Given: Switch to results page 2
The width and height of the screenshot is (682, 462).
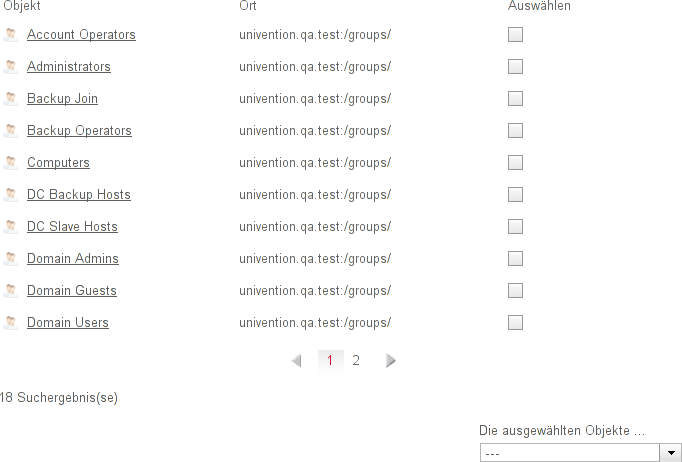Looking at the screenshot, I should click(356, 361).
